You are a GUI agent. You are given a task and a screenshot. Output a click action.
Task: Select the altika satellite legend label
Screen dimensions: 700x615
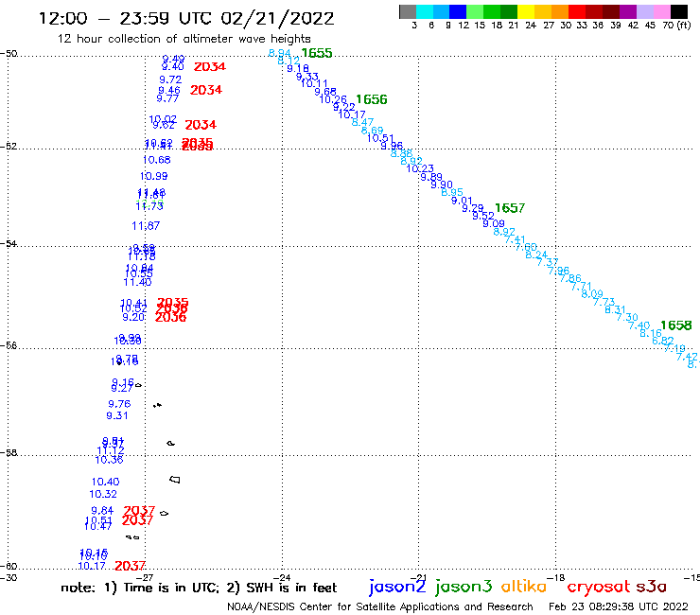tap(523, 587)
